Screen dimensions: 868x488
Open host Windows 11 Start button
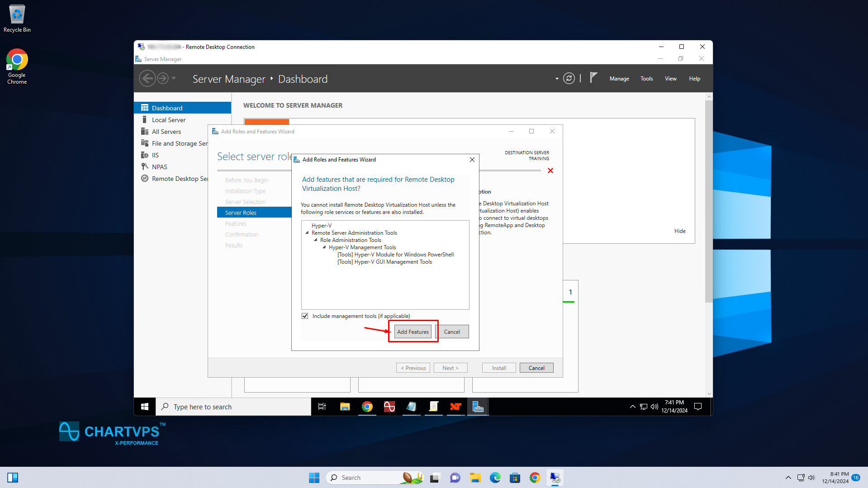click(x=314, y=478)
